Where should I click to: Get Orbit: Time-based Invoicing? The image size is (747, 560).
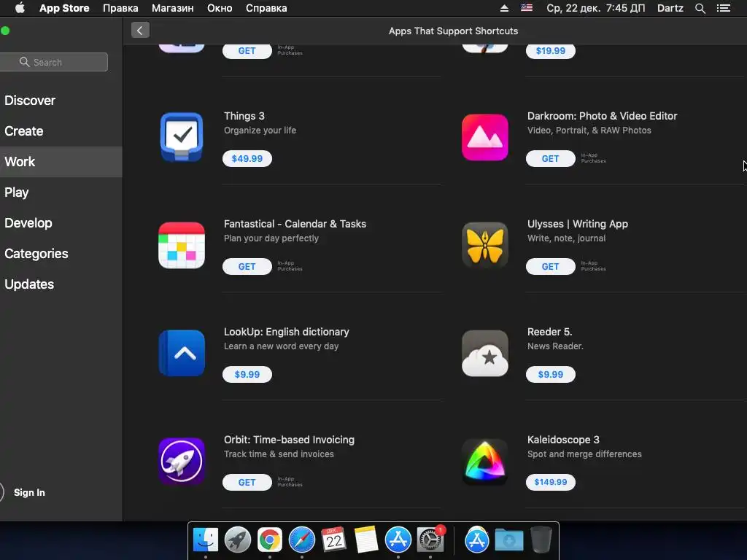[x=247, y=483]
